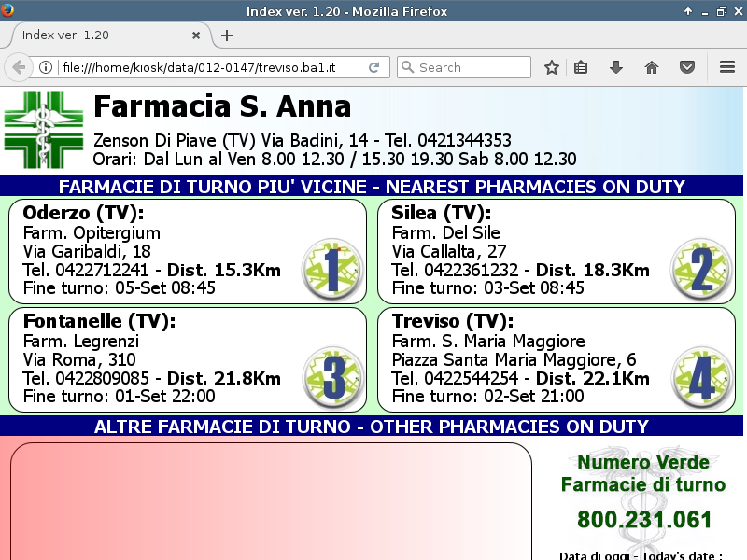Click the green pharmacy cross logo
The height and width of the screenshot is (560, 747).
click(43, 130)
